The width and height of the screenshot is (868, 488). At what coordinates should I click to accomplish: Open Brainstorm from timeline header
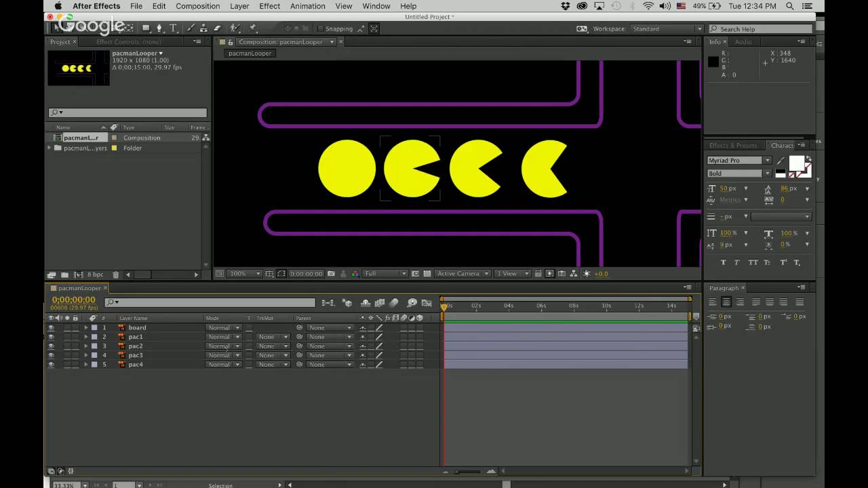412,303
